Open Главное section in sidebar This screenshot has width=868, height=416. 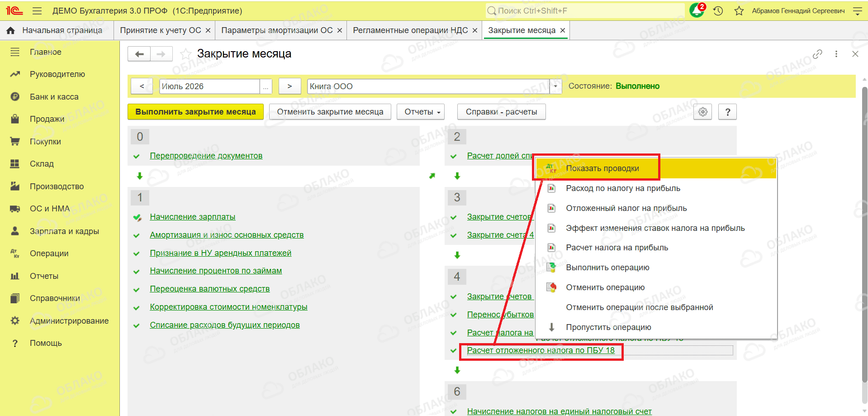pos(46,52)
